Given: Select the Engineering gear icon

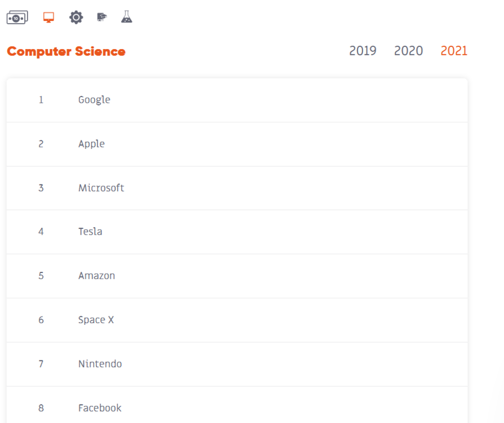Looking at the screenshot, I should tap(76, 17).
